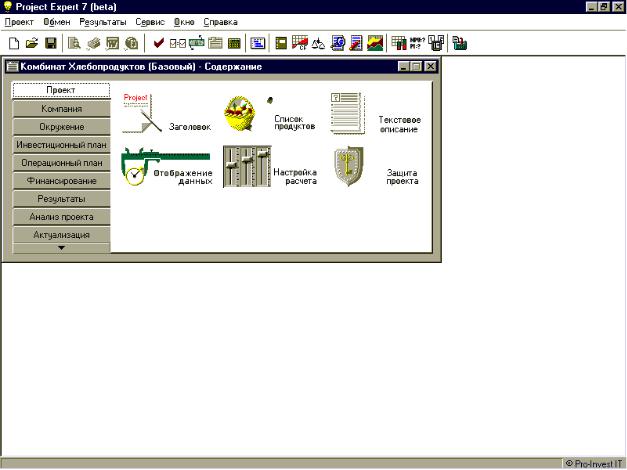Click the Project Expert lightbulb title icon
Viewport: 627px width, 470px height.
click(7, 6)
